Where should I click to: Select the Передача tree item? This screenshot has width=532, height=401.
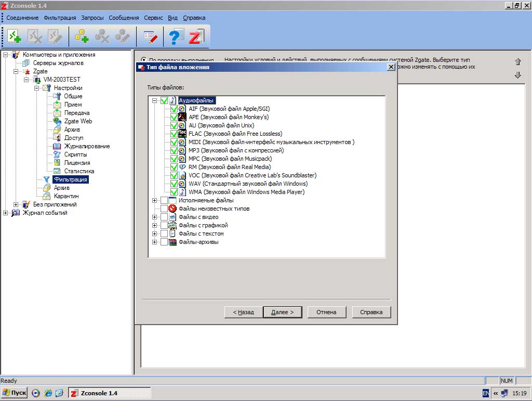tap(77, 113)
